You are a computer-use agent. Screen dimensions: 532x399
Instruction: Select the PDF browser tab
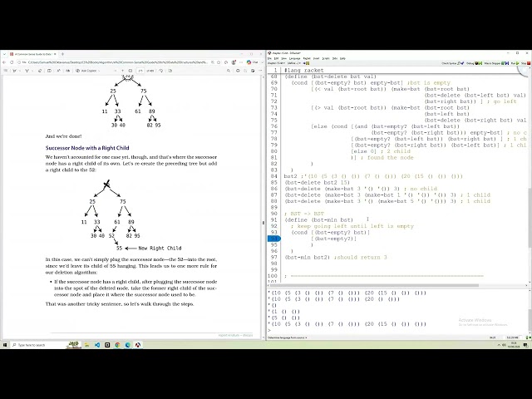[32, 54]
